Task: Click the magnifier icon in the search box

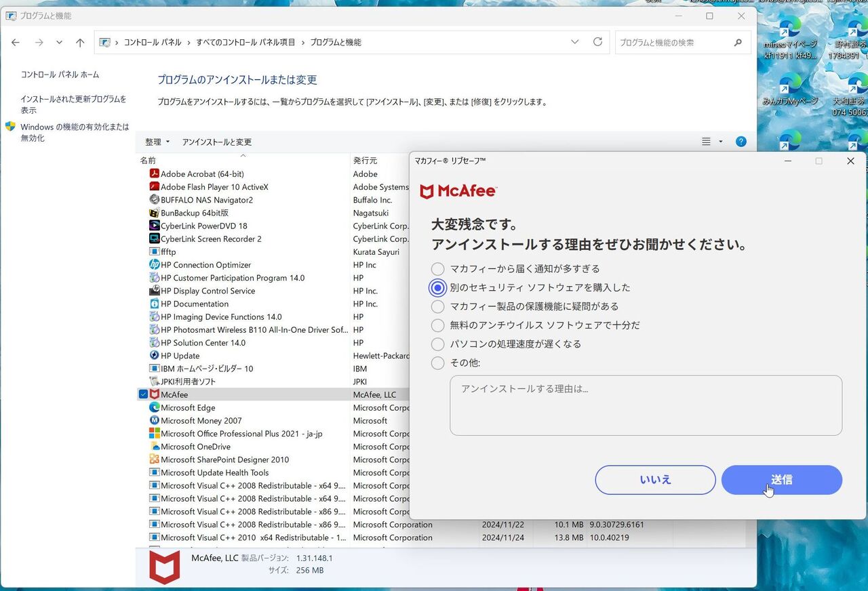Action: (x=738, y=42)
